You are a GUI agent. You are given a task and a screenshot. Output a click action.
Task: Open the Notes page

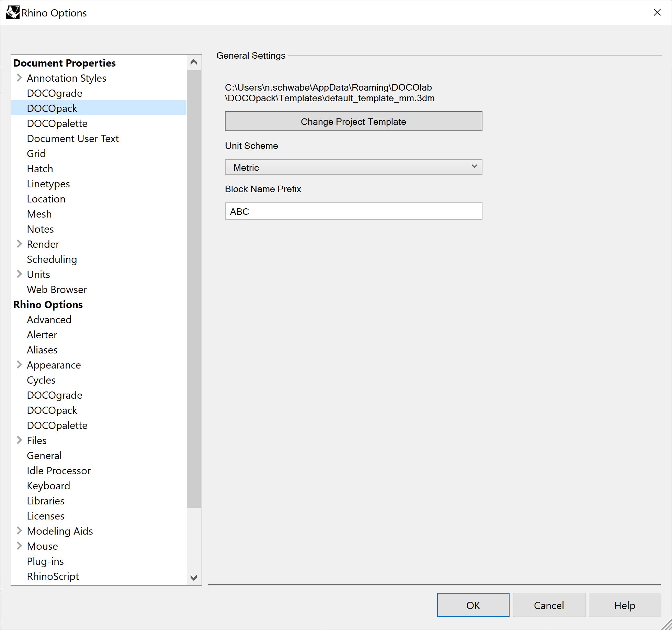coord(41,229)
